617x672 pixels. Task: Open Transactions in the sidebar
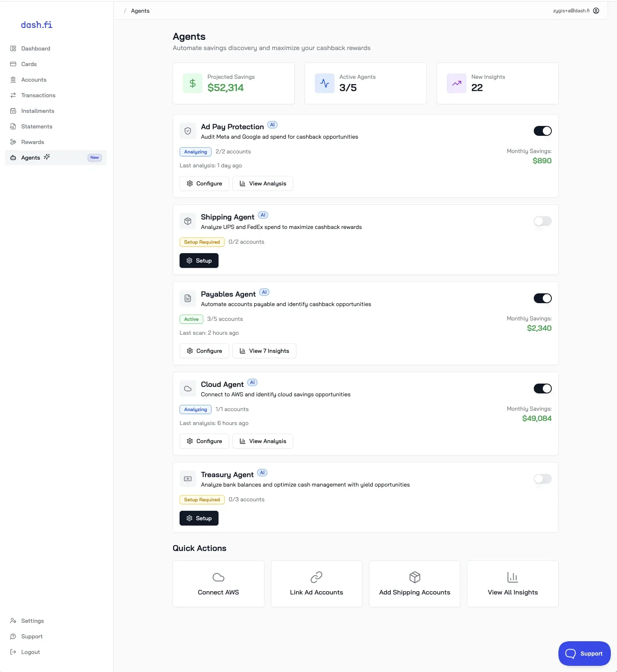(x=56, y=95)
